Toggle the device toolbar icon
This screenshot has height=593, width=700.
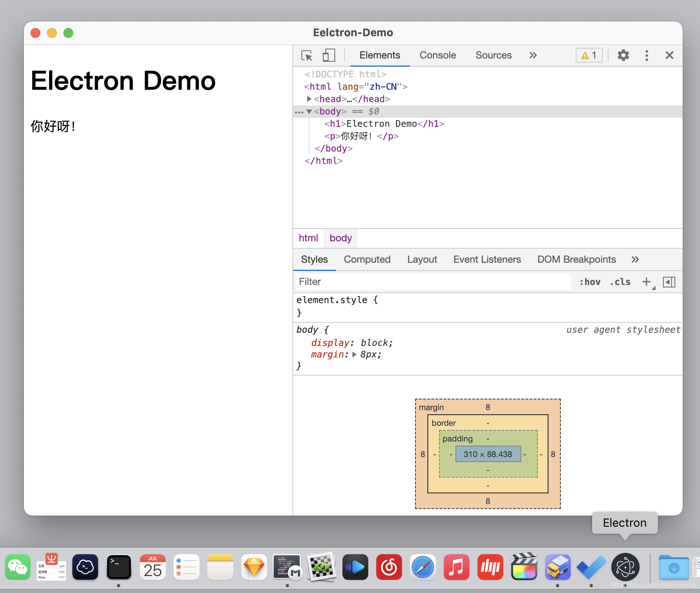tap(329, 56)
